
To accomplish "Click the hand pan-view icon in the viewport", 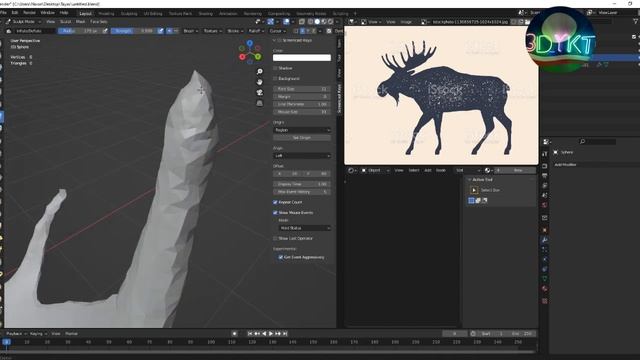I will click(260, 82).
